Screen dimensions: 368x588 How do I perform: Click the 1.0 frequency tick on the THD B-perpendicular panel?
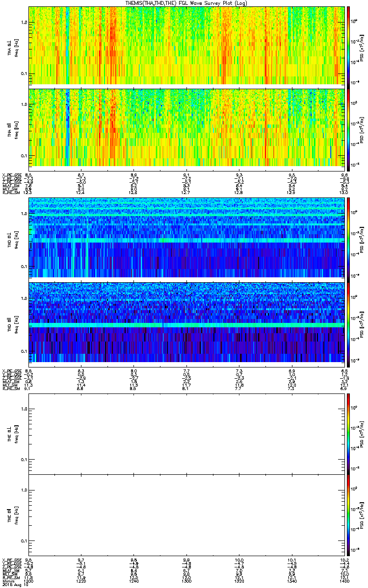pyautogui.click(x=24, y=215)
